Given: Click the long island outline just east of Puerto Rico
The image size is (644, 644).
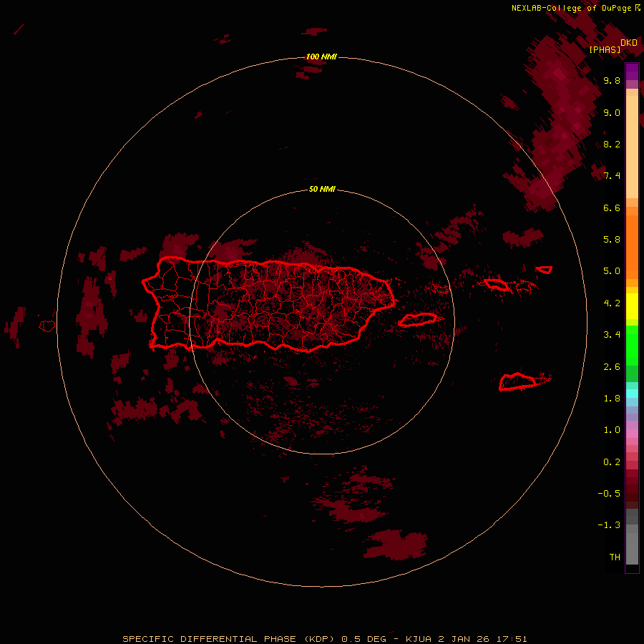Looking at the screenshot, I should [x=418, y=320].
